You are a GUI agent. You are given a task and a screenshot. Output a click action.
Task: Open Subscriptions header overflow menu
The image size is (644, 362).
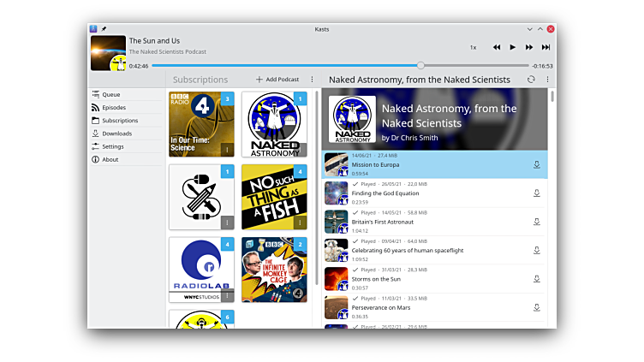pos(312,80)
